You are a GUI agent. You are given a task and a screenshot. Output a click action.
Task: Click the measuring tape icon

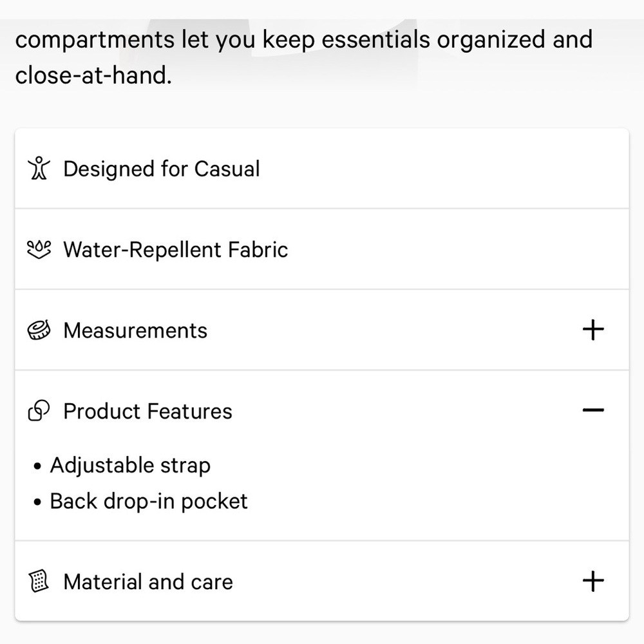tap(39, 330)
